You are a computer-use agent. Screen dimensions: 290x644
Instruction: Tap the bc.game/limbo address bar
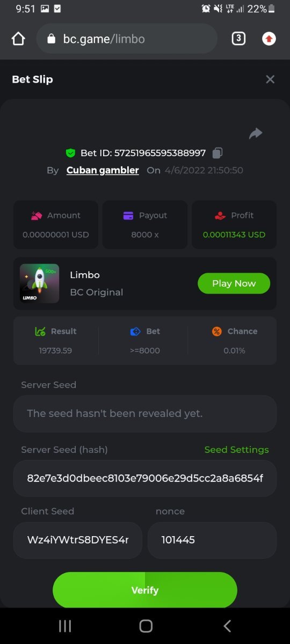(127, 39)
